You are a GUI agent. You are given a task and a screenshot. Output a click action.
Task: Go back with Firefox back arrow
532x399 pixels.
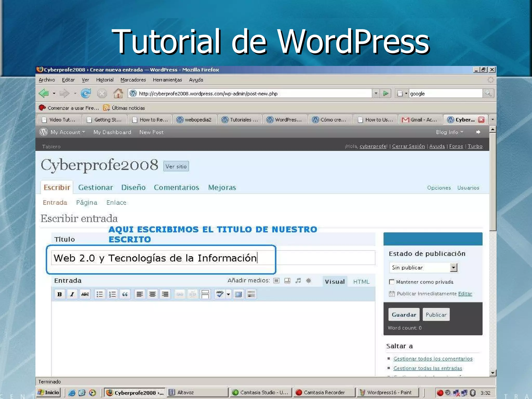(x=44, y=93)
